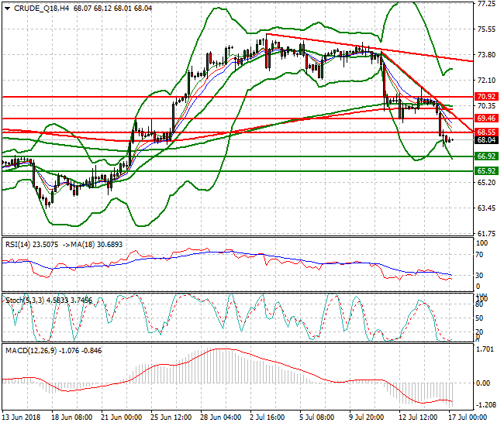Viewport: 504px width, 426px height.
Task: Click the 72.10 price scale value
Action: (487, 81)
